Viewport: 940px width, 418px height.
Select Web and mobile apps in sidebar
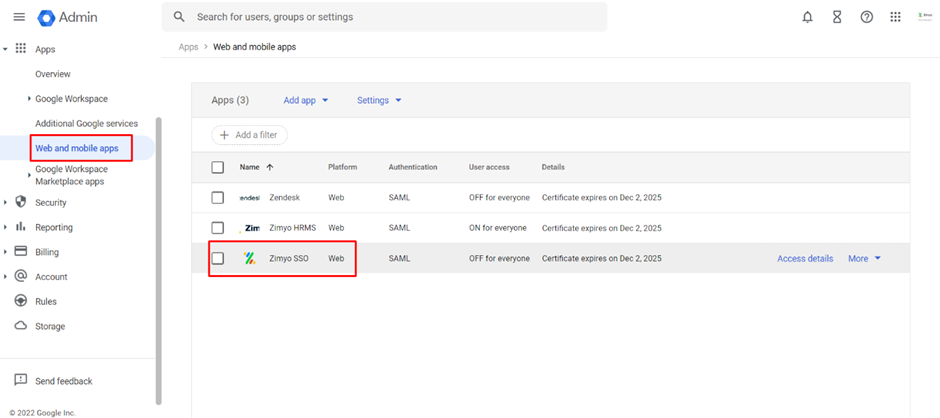click(x=77, y=148)
